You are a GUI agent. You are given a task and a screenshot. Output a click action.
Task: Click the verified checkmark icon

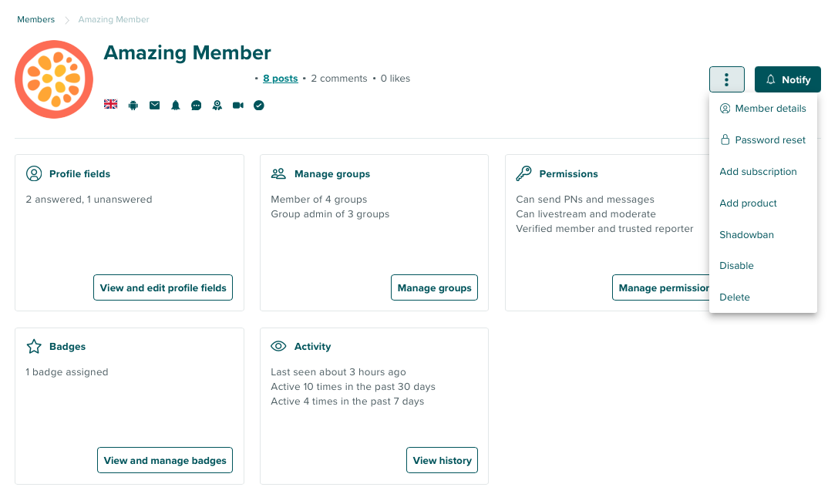tap(258, 105)
